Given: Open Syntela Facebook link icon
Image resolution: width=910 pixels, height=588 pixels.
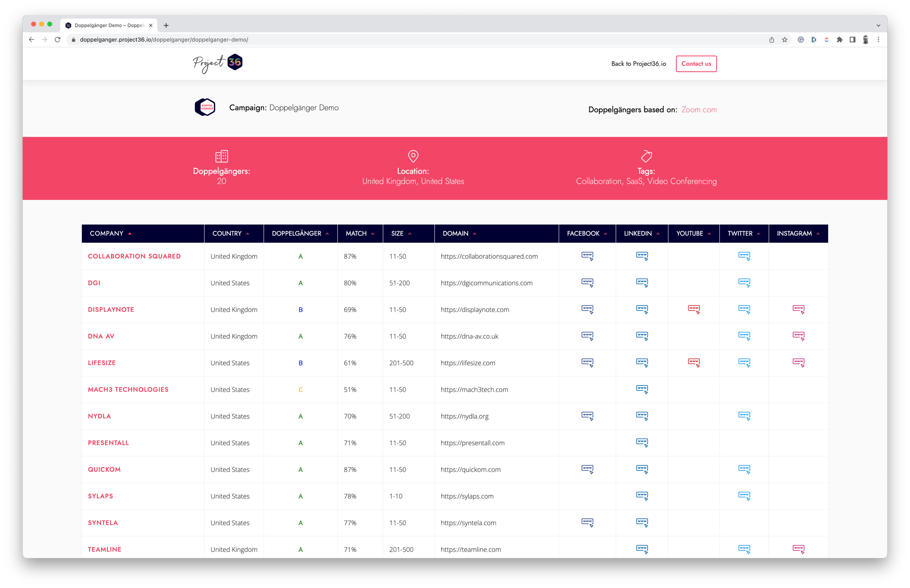Looking at the screenshot, I should tap(587, 523).
